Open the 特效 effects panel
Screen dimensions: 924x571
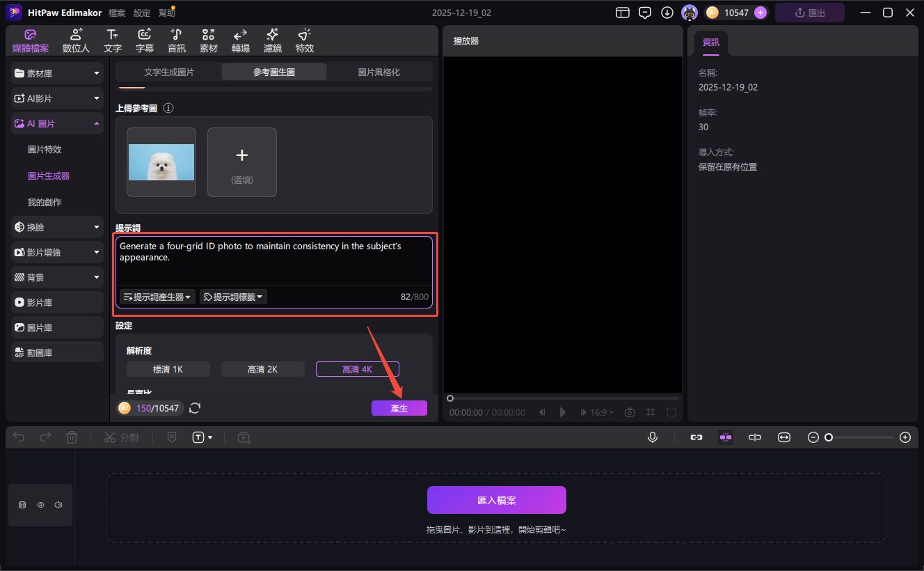[x=304, y=39]
